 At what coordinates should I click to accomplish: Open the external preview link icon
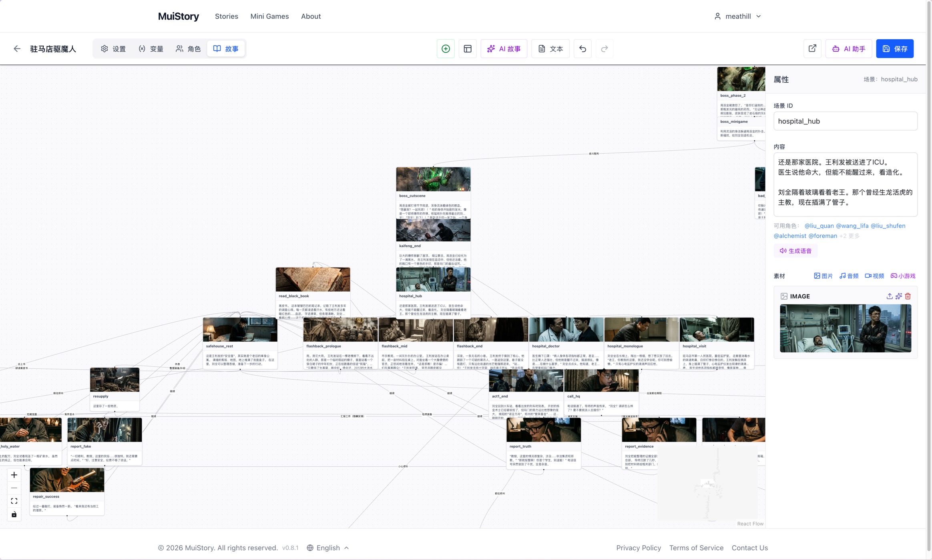(812, 49)
